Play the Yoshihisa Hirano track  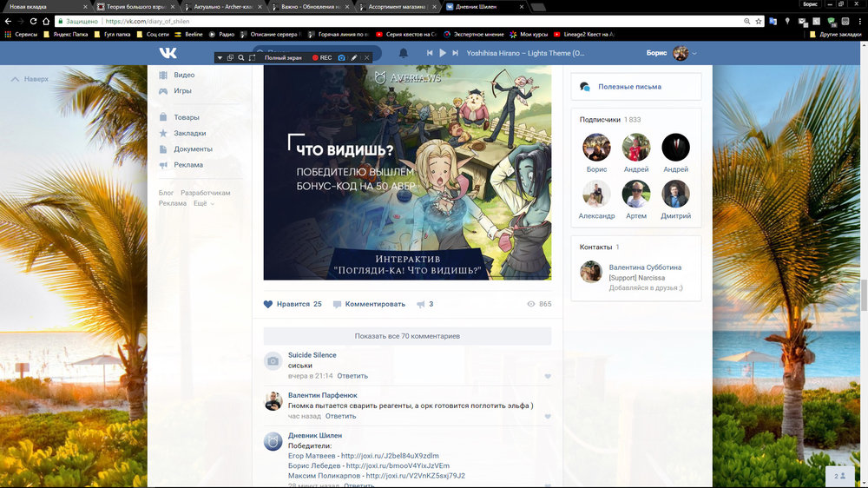click(x=443, y=53)
